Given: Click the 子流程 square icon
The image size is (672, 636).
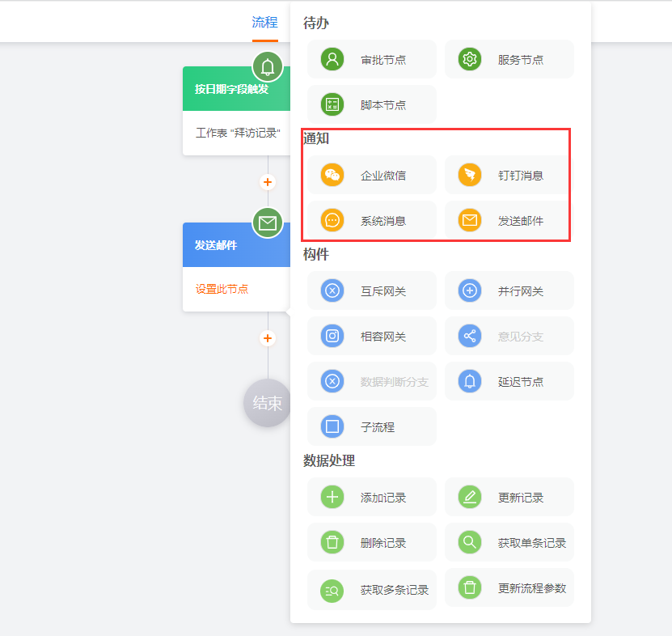Looking at the screenshot, I should (332, 426).
